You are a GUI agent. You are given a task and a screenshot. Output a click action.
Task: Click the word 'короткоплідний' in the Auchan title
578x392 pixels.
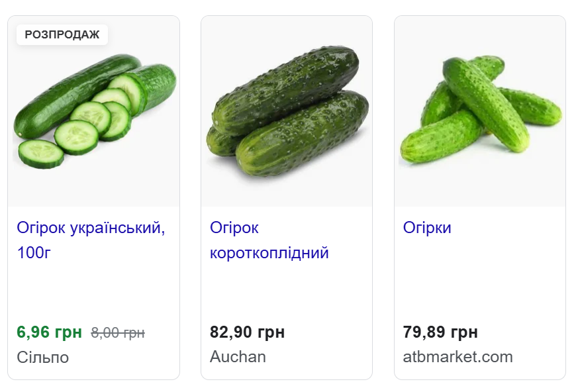coord(269,254)
